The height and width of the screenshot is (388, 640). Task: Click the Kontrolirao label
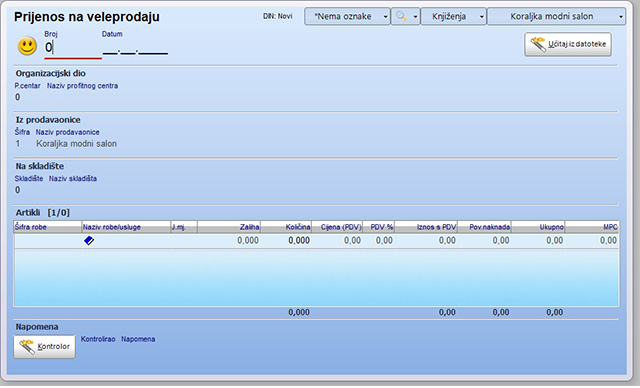point(98,339)
